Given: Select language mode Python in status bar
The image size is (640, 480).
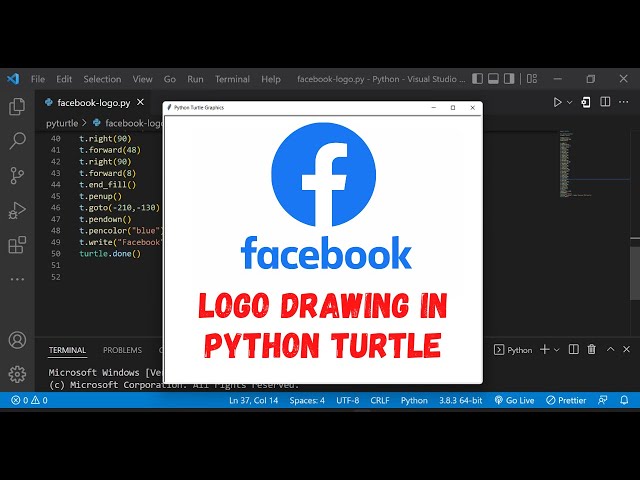Looking at the screenshot, I should point(414,400).
